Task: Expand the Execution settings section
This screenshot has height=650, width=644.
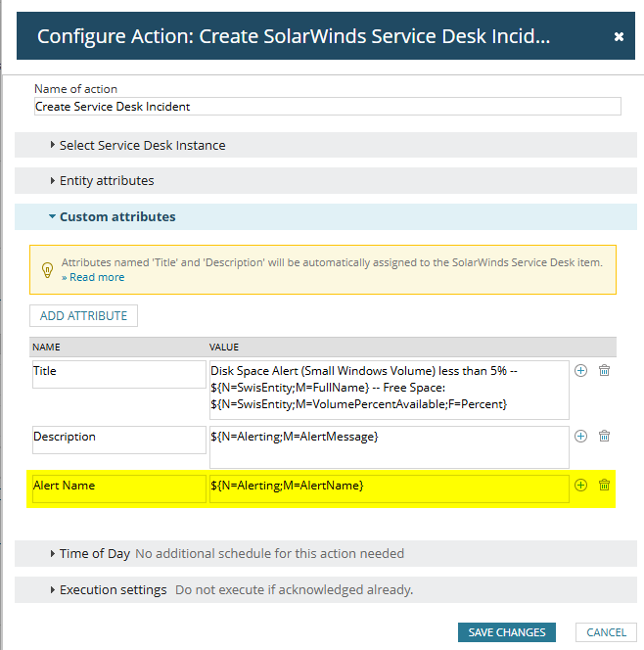Action: click(x=113, y=589)
